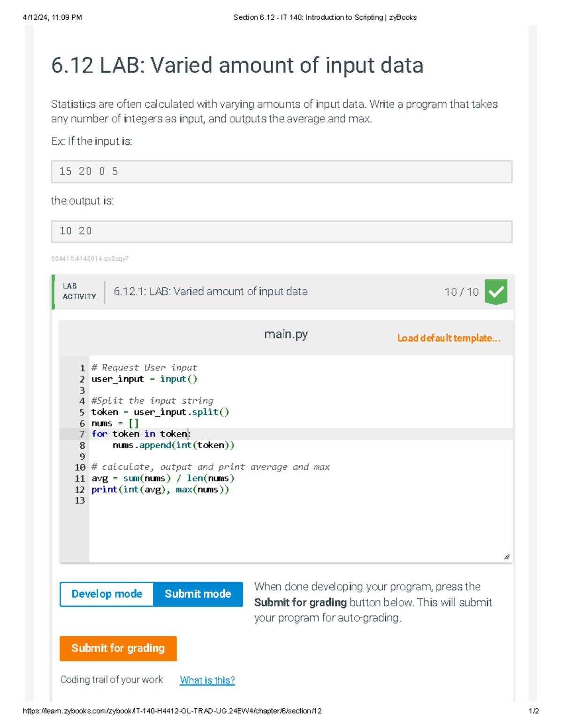This screenshot has width=563, height=728.
Task: Click the print statement on line 12
Action: (160, 489)
